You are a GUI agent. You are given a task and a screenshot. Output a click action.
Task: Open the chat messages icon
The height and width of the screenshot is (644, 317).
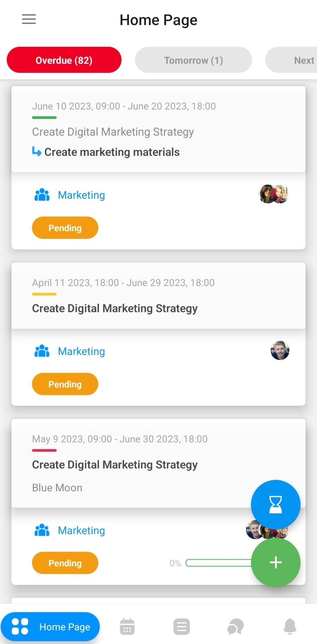(235, 627)
